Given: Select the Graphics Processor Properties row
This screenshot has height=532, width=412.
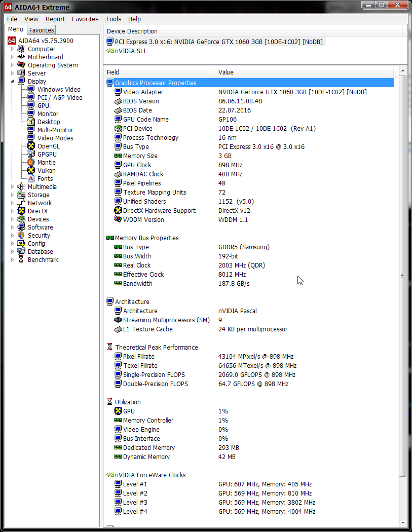Looking at the screenshot, I should (249, 83).
